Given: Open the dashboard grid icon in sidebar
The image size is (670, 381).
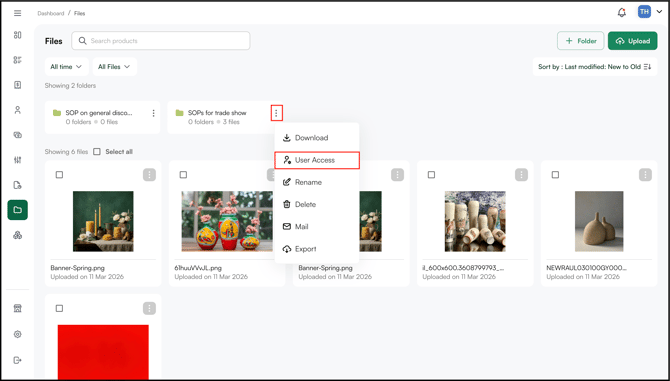Looking at the screenshot, I should 18,35.
